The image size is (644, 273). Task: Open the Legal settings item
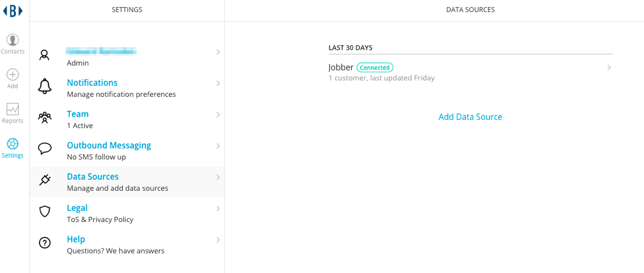tap(127, 213)
